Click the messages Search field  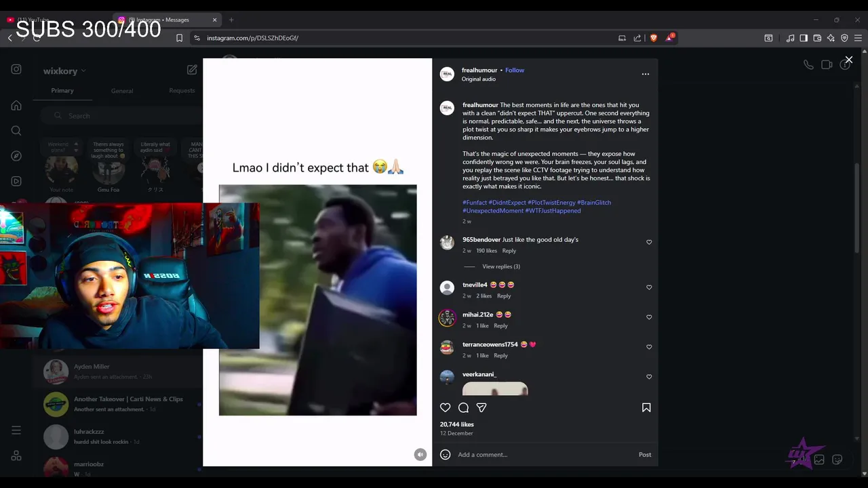(121, 116)
